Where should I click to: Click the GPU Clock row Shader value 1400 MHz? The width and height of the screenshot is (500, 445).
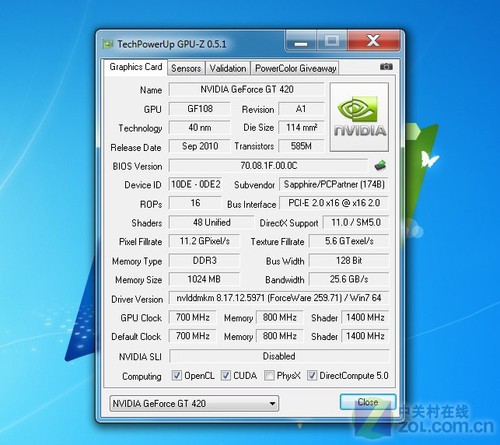[365, 317]
